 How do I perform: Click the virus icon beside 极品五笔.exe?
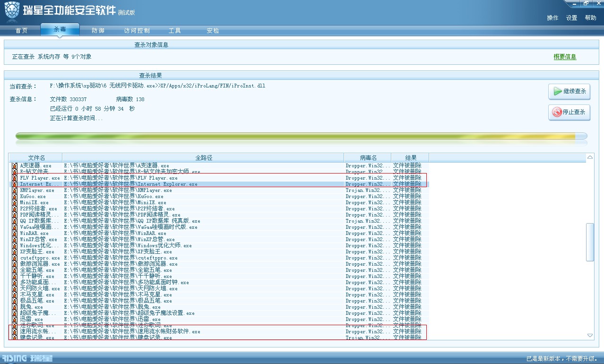(x=15, y=301)
